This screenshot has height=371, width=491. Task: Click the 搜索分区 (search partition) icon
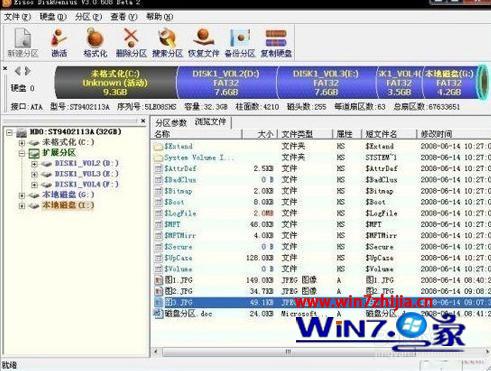[x=167, y=43]
